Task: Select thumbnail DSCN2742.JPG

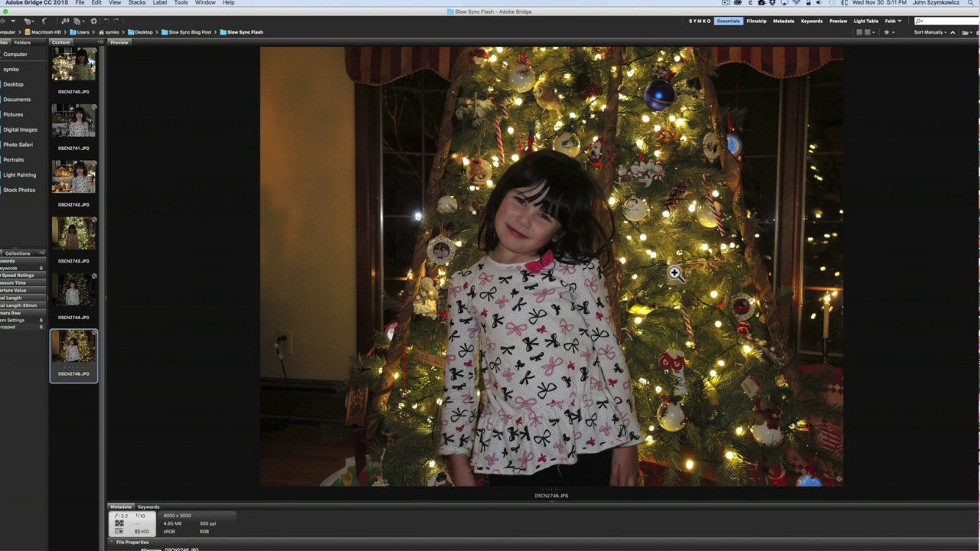Action: [73, 177]
